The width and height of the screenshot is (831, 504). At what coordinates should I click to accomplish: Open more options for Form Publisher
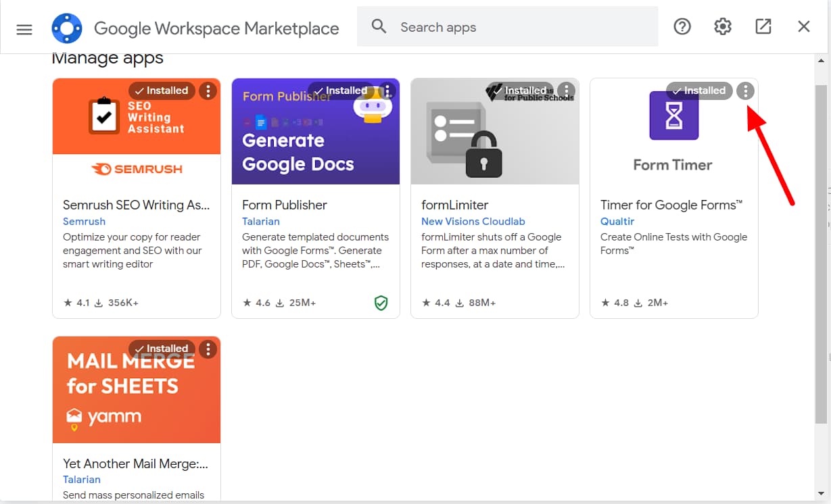[x=387, y=91]
